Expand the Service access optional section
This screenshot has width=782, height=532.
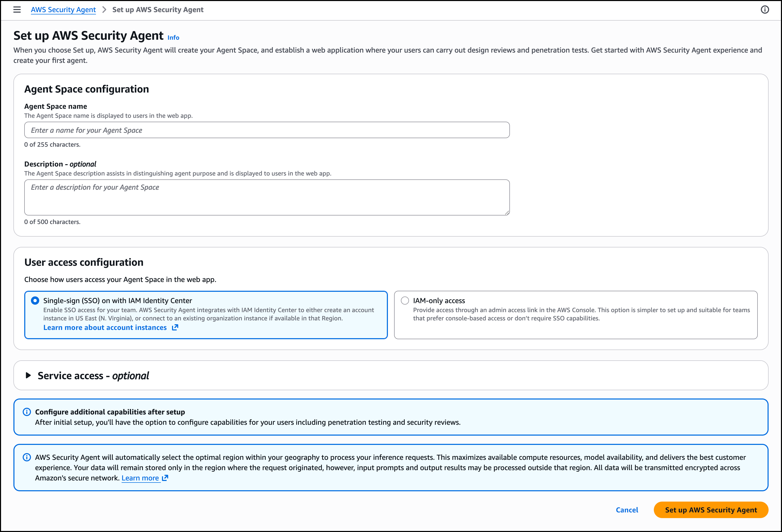93,376
